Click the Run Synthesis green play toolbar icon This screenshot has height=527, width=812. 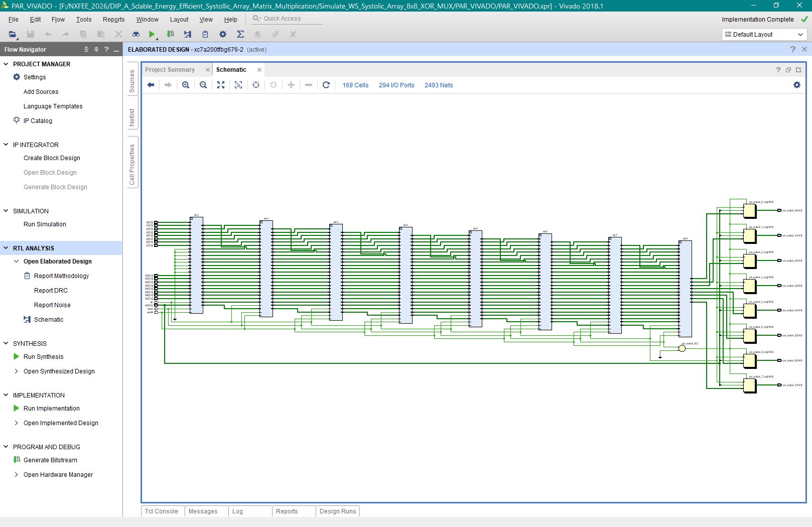152,34
